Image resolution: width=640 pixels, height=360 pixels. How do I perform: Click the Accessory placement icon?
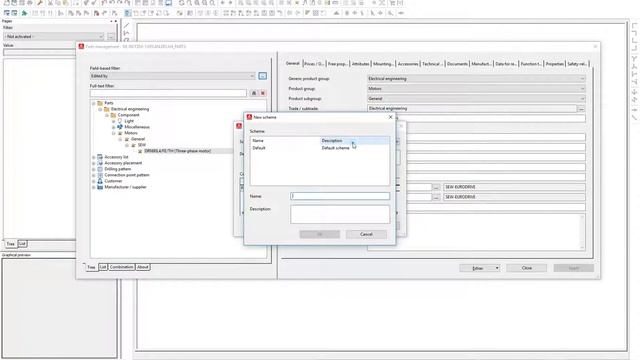pyautogui.click(x=100, y=163)
